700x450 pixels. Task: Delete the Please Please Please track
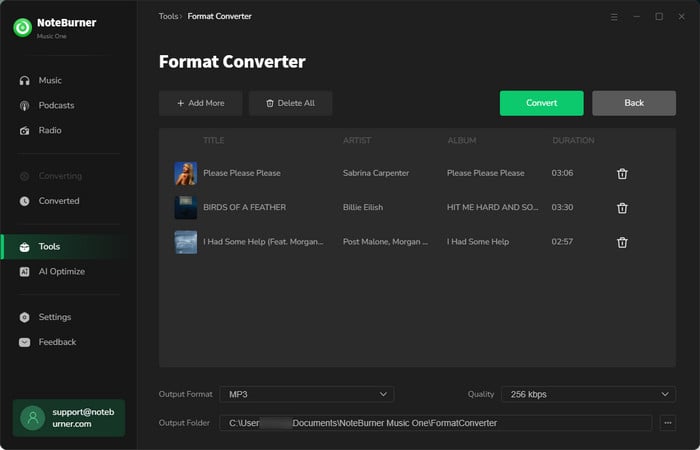622,174
